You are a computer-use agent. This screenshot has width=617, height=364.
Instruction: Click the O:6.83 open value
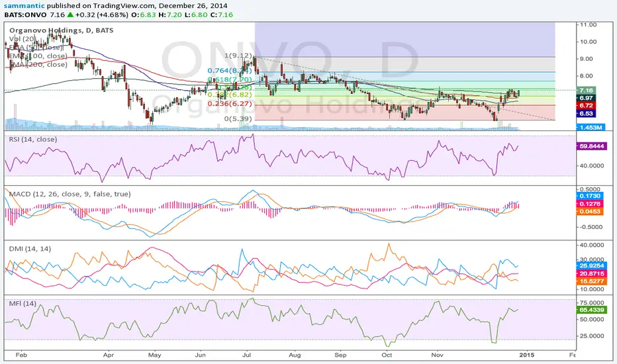click(143, 15)
